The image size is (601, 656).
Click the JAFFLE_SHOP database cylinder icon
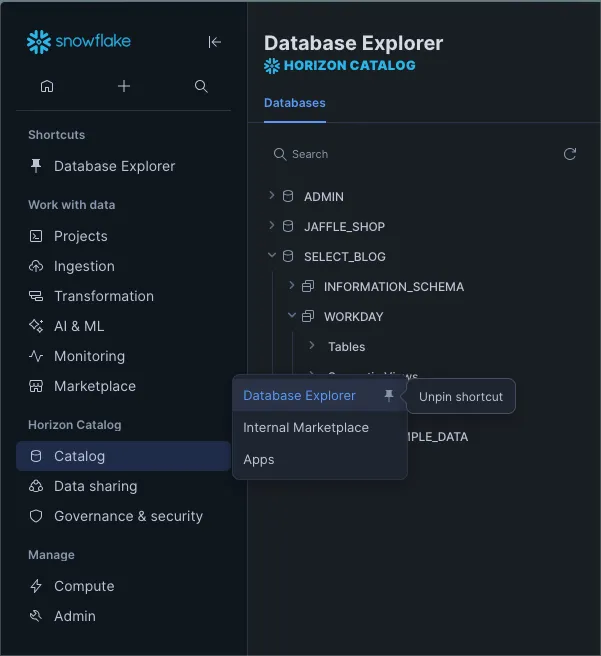[x=288, y=226]
